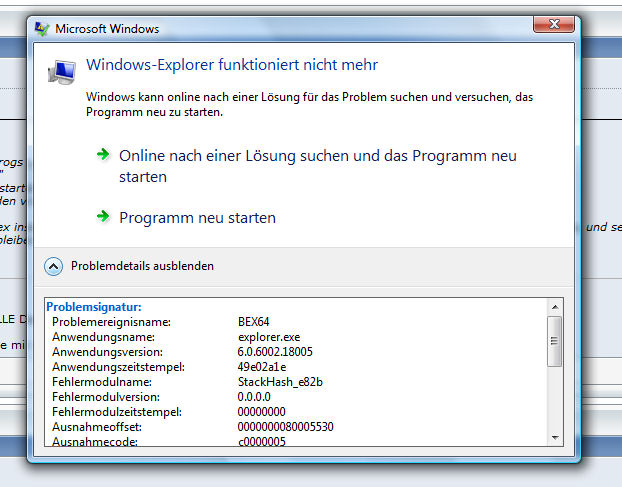Click the 'Anwendungsversion:' label
Image resolution: width=622 pixels, height=487 pixels.
coord(108,352)
